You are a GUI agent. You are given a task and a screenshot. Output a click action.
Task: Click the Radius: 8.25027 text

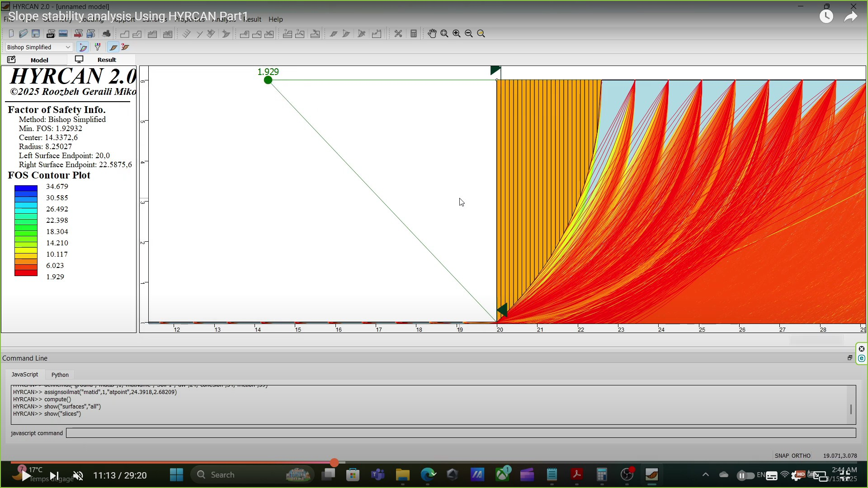[x=45, y=146]
